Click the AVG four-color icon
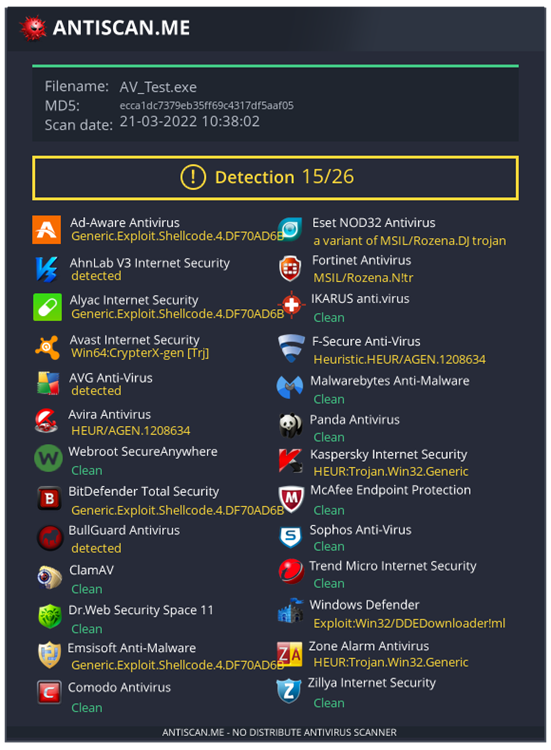 click(x=48, y=383)
